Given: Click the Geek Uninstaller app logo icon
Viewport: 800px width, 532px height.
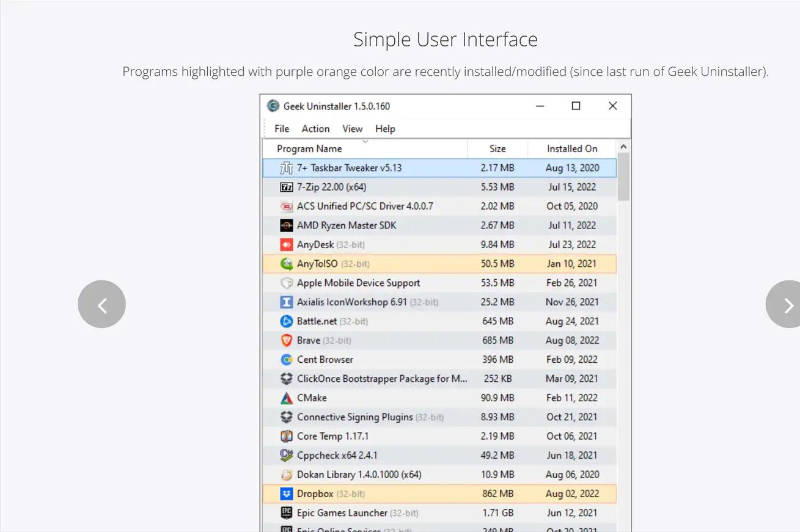Looking at the screenshot, I should click(x=273, y=106).
